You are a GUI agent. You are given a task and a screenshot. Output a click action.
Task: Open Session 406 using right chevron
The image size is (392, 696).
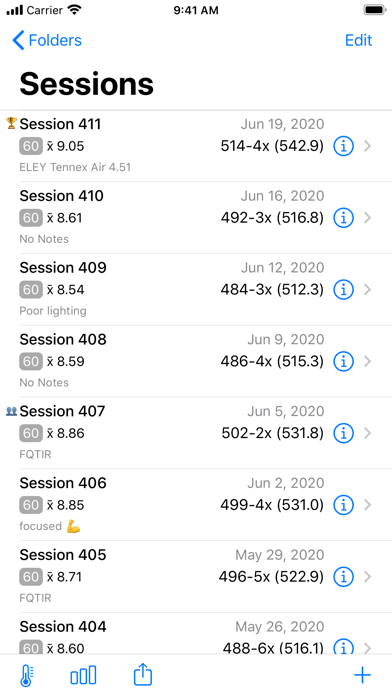367,505
